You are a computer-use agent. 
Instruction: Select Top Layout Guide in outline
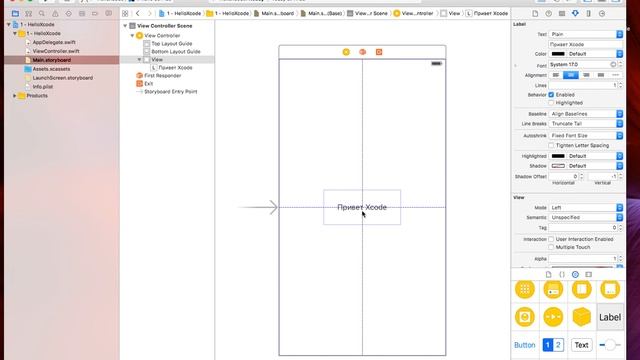coord(172,44)
